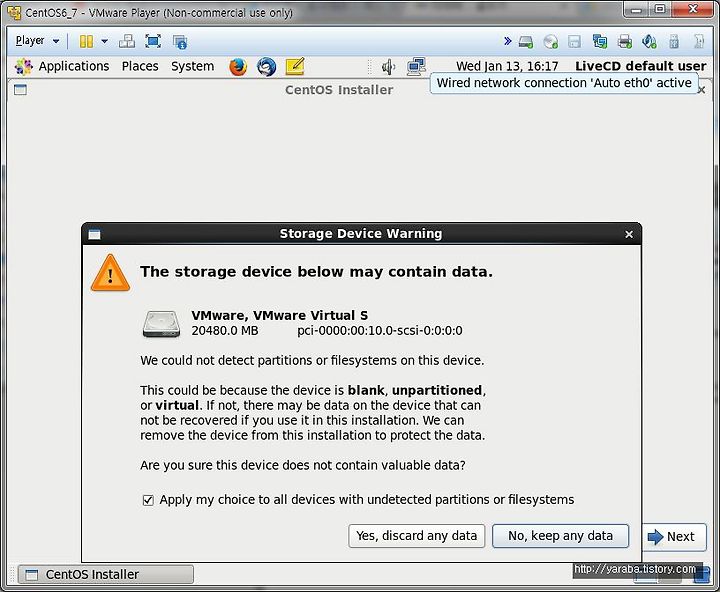
Task: Click the orange warning triangle icon
Action: [x=110, y=273]
